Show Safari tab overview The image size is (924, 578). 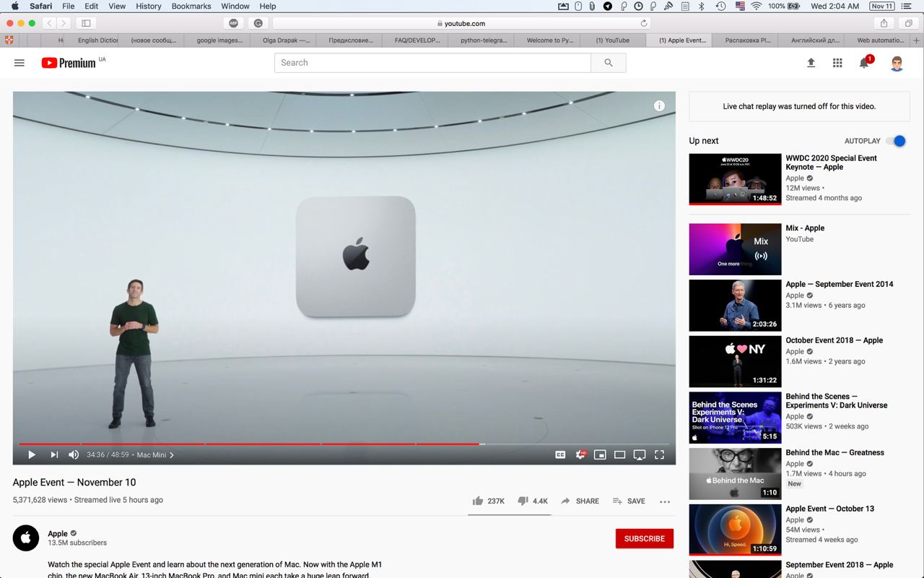click(909, 23)
